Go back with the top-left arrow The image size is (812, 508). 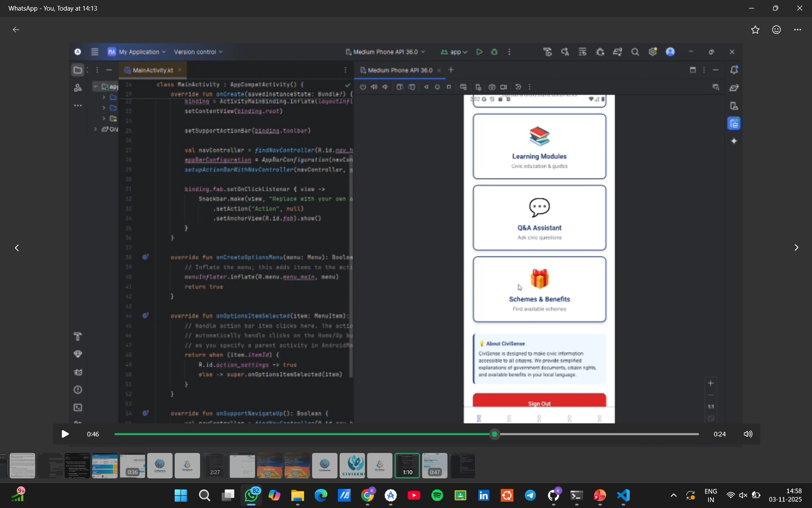coord(16,30)
